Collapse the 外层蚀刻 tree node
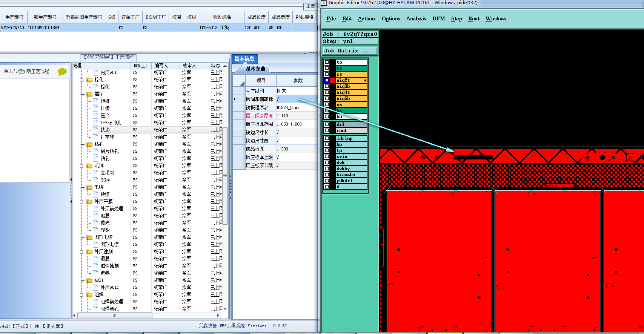644x334 pixels. point(82,252)
